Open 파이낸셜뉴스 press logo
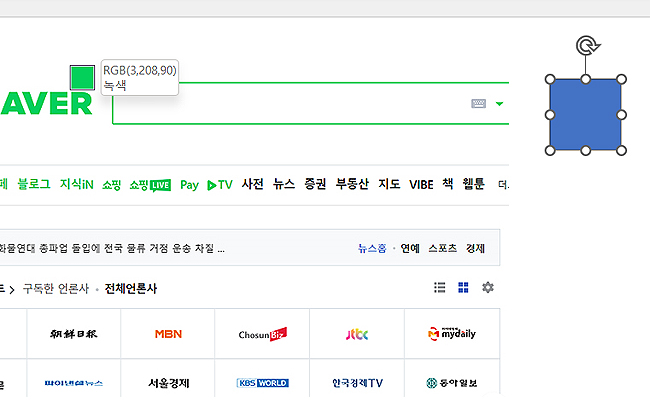Image resolution: width=650 pixels, height=419 pixels. [74, 383]
